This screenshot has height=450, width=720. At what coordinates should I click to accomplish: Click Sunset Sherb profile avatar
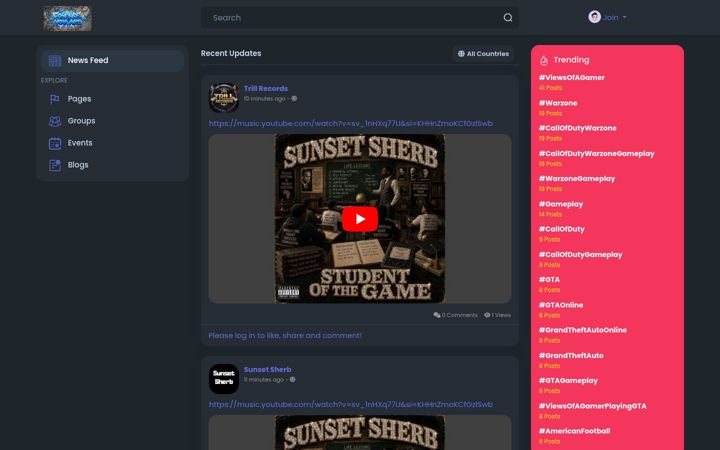click(x=224, y=379)
